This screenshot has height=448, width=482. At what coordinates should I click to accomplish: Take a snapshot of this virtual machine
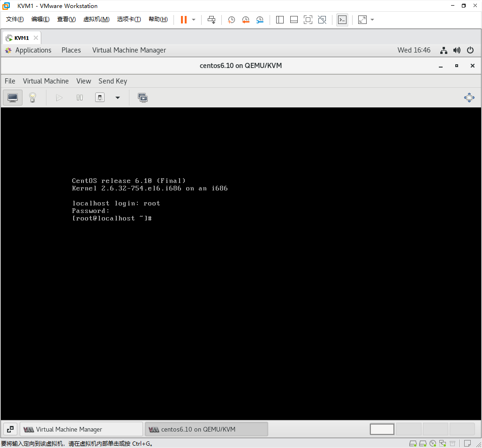point(231,20)
